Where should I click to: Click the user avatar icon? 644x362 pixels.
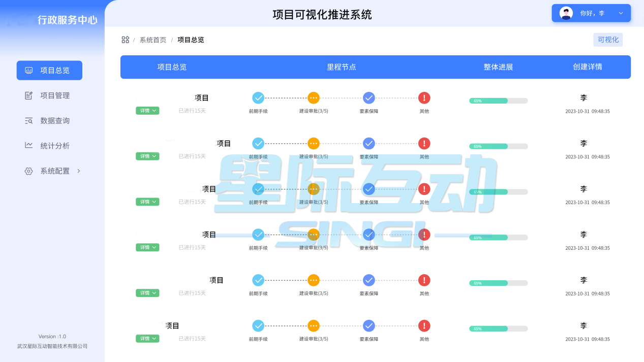[x=566, y=13]
